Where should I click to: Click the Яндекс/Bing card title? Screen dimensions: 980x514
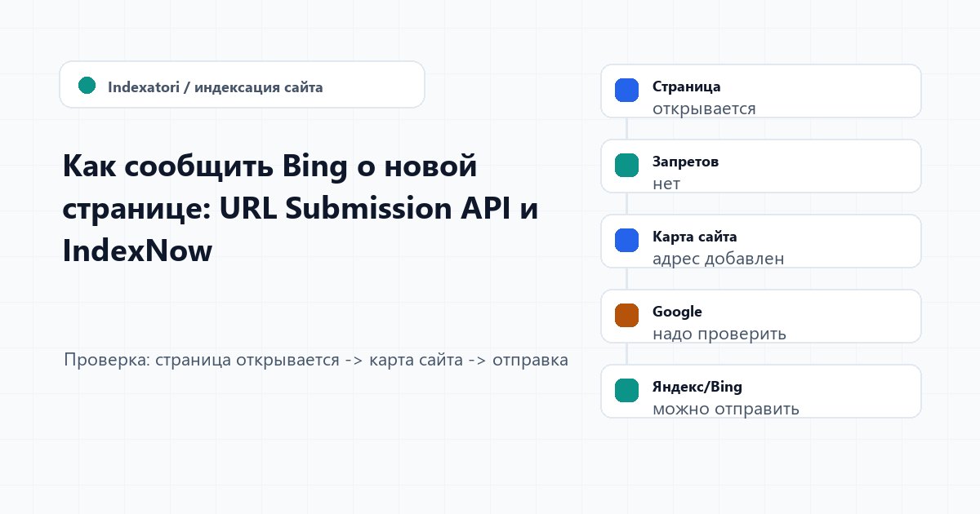coord(697,387)
